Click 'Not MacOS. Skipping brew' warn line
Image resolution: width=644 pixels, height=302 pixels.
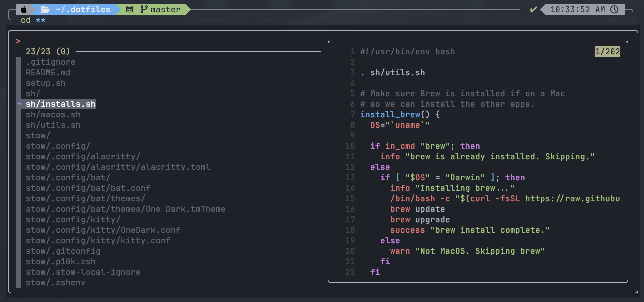pos(468,251)
